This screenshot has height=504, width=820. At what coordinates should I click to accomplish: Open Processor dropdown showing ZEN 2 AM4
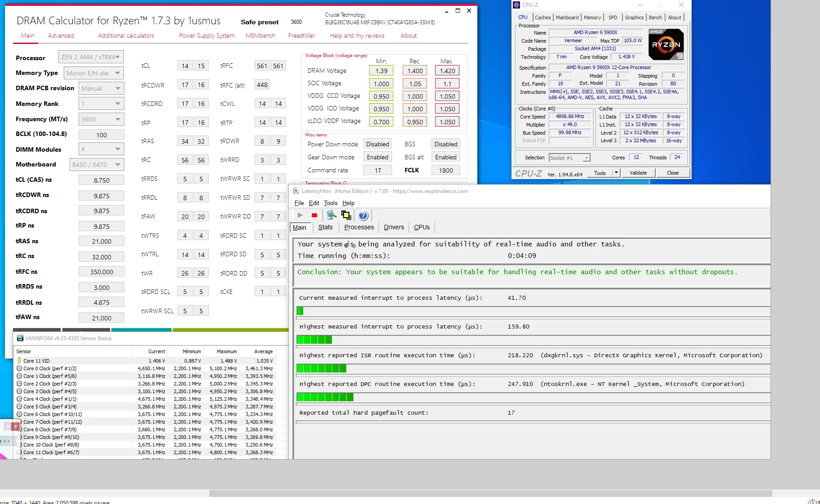click(91, 57)
